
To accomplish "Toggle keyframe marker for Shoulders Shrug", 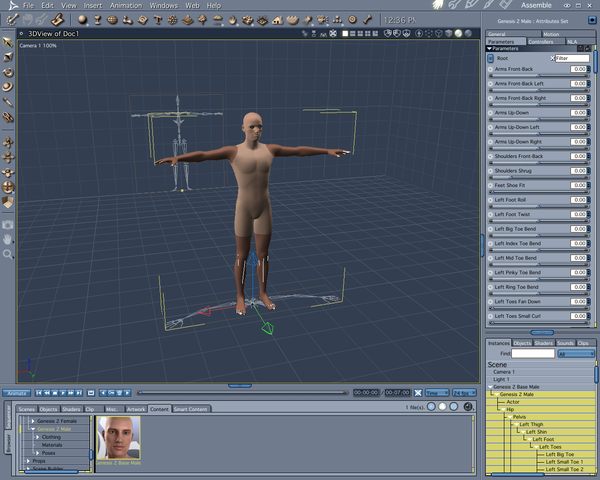I will (x=490, y=171).
